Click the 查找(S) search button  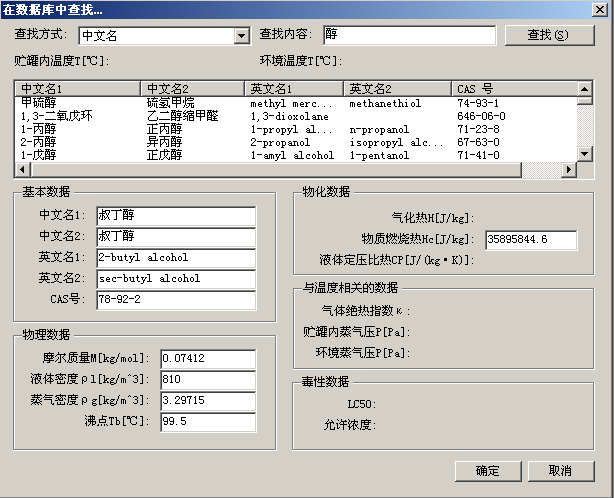(x=549, y=35)
